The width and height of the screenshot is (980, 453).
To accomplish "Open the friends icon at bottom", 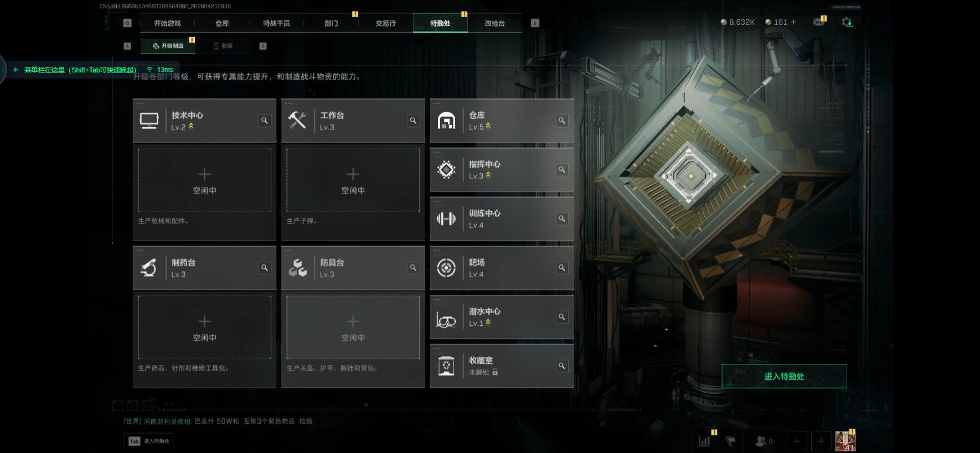I will pos(764,441).
